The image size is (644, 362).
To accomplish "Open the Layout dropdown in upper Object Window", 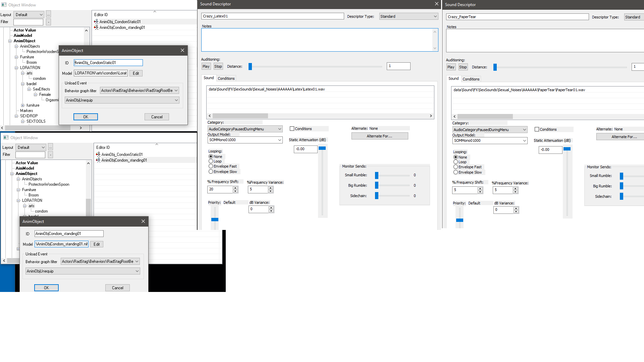I will click(29, 14).
